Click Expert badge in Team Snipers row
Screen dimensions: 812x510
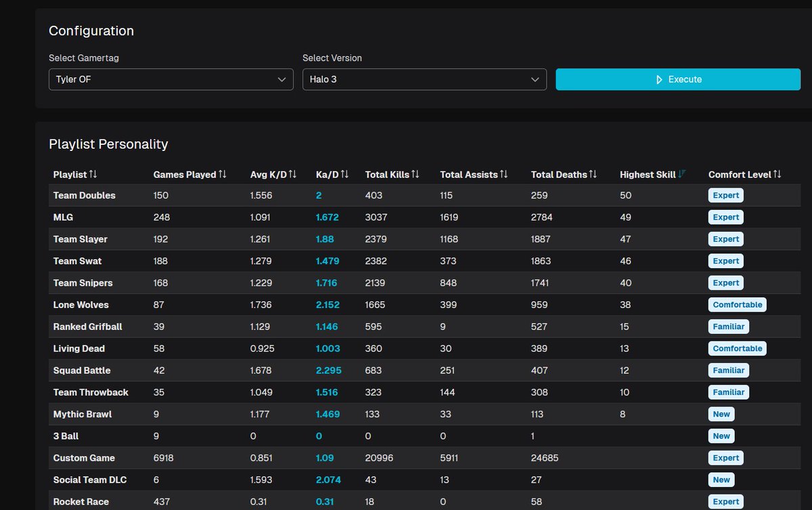pos(725,282)
